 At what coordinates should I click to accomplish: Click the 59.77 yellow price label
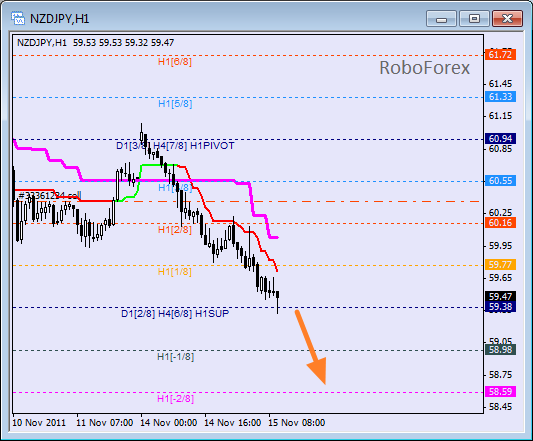tap(500, 265)
